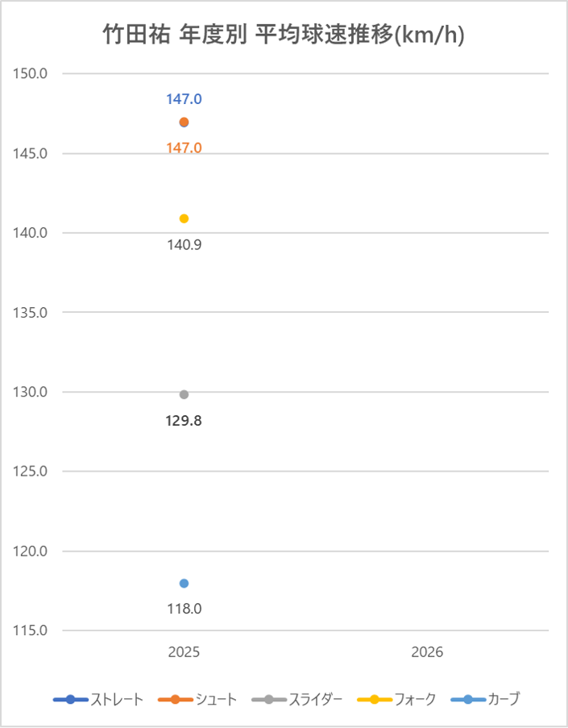Click the 118.0 data label
Screen dimensions: 568x728
point(184,609)
